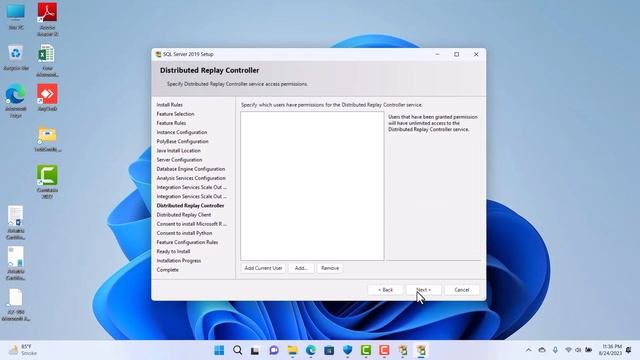Click the microphone tray icon

click(x=555, y=350)
